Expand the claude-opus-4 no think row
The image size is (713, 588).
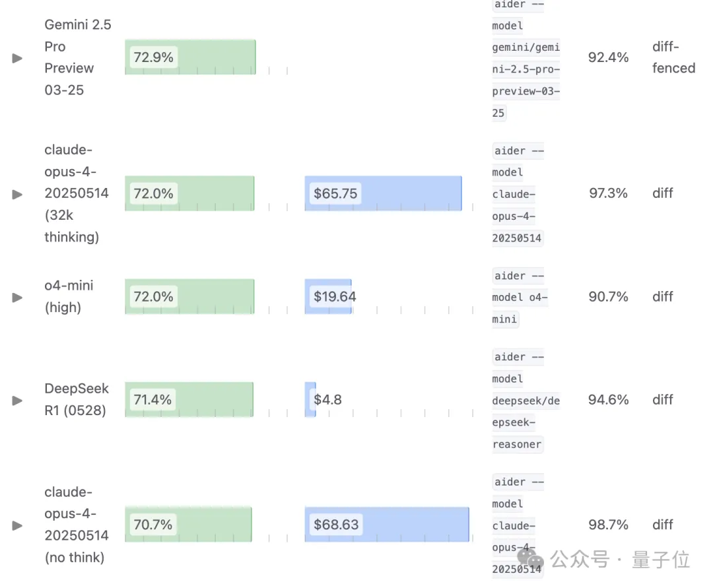pos(18,525)
